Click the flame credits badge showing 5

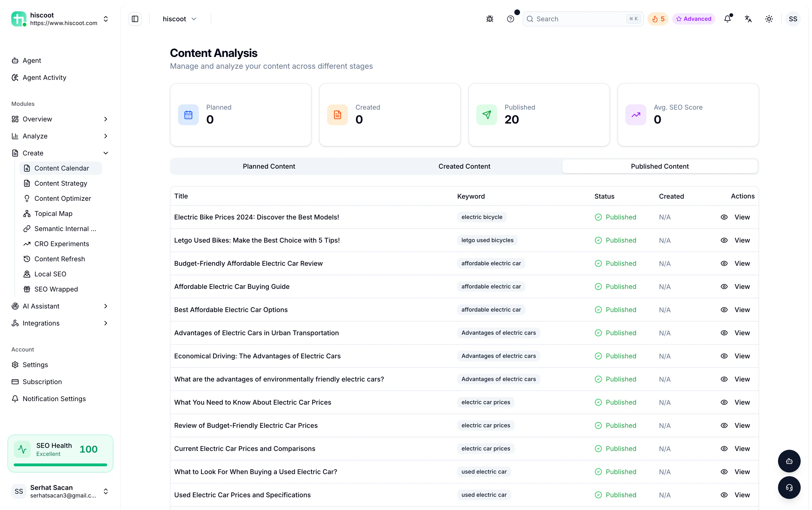tap(658, 19)
